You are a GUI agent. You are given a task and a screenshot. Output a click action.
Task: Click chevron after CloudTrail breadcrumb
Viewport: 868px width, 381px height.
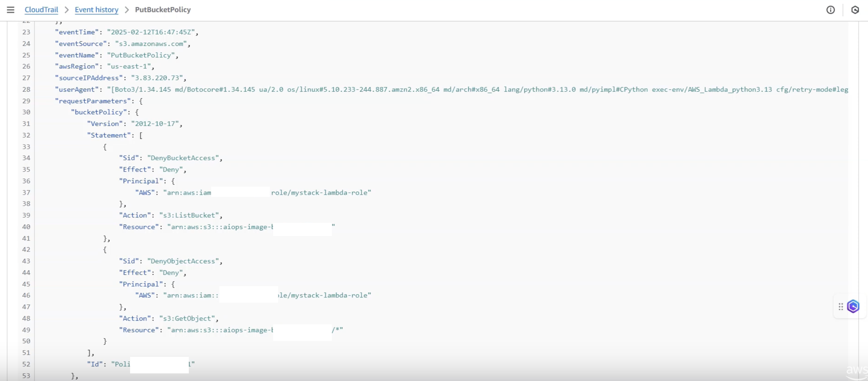point(67,10)
